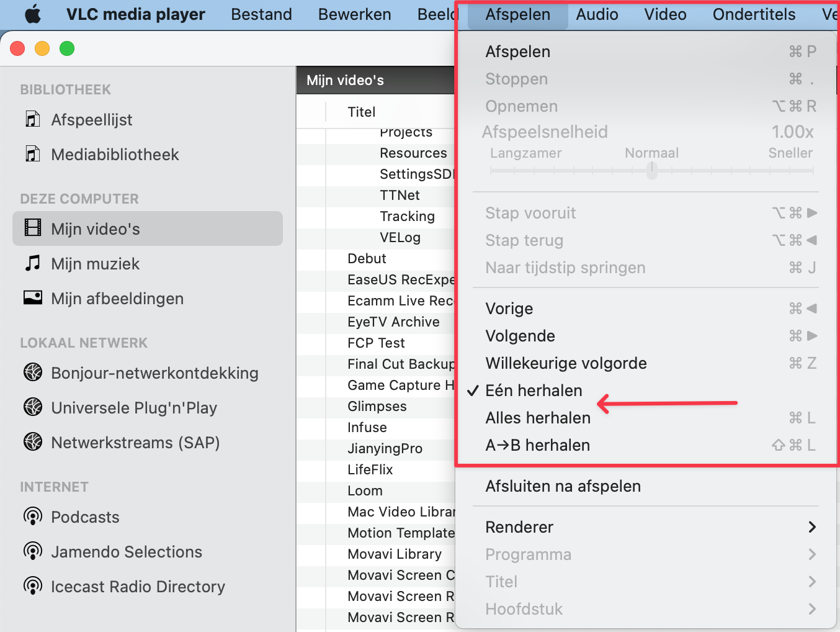
Task: Enable Willekeurige volgorde shuffle
Action: (x=646, y=363)
